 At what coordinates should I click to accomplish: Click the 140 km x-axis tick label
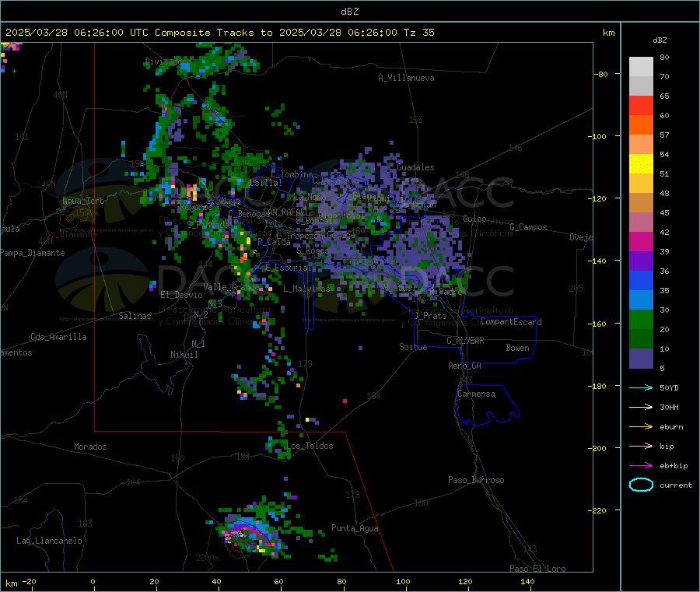click(x=527, y=581)
